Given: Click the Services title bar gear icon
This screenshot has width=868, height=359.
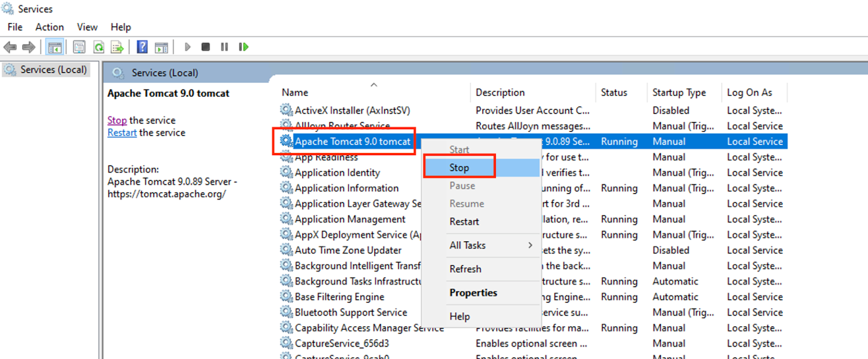Looking at the screenshot, I should click(8, 9).
